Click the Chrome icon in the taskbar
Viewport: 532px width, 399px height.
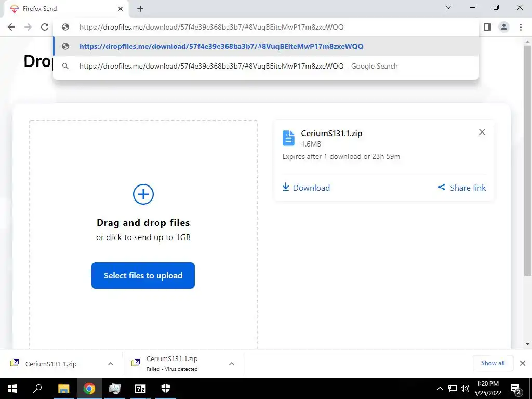89,389
